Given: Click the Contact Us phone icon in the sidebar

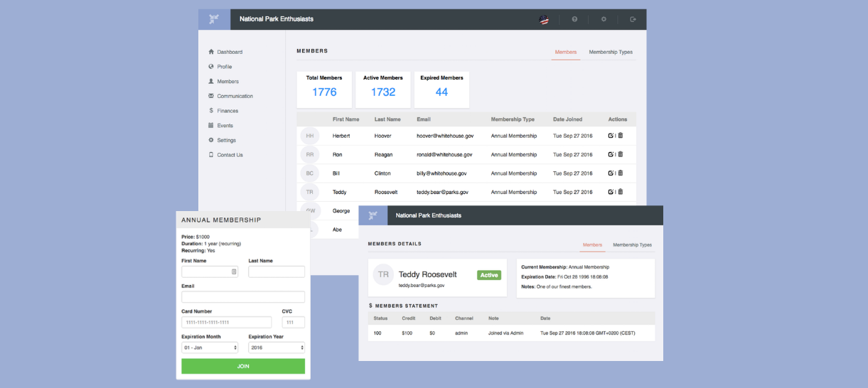Looking at the screenshot, I should (211, 155).
